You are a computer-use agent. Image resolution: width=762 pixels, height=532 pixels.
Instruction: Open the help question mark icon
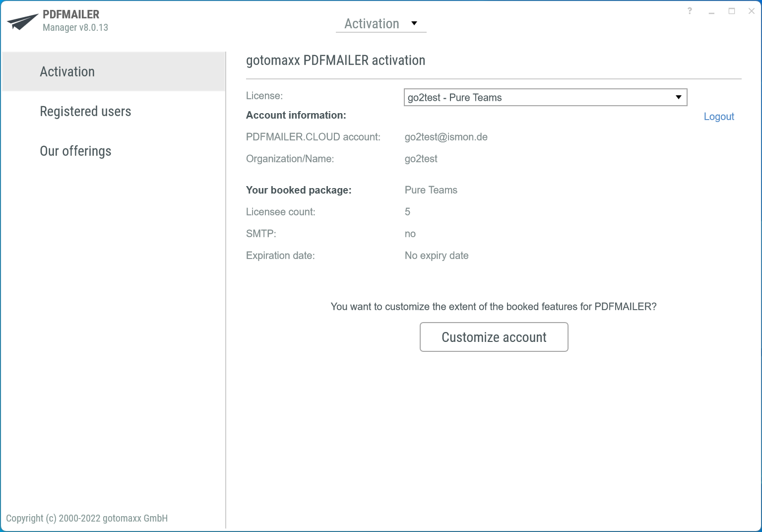(690, 11)
